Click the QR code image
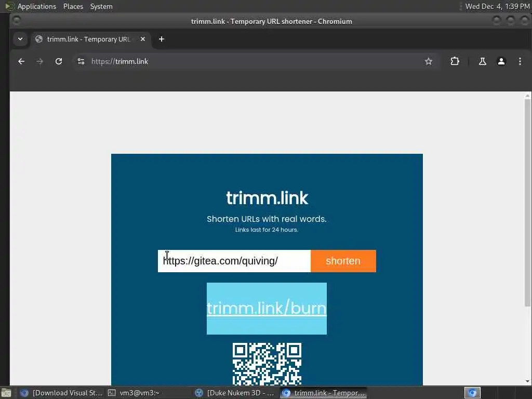This screenshot has height=399, width=532. click(267, 364)
